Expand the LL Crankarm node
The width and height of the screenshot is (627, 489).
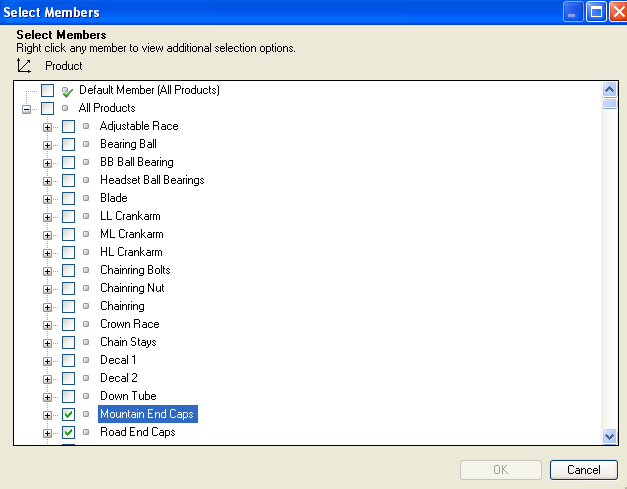pos(47,218)
